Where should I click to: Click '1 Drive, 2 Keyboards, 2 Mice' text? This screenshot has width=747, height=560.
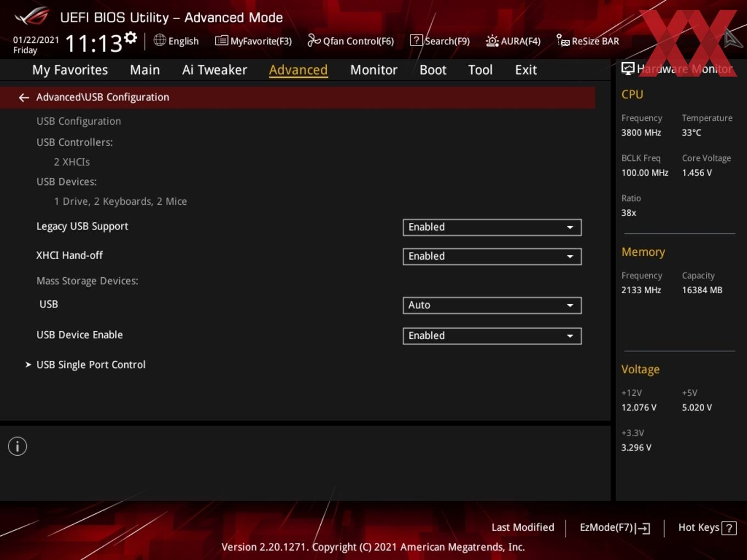click(x=120, y=201)
